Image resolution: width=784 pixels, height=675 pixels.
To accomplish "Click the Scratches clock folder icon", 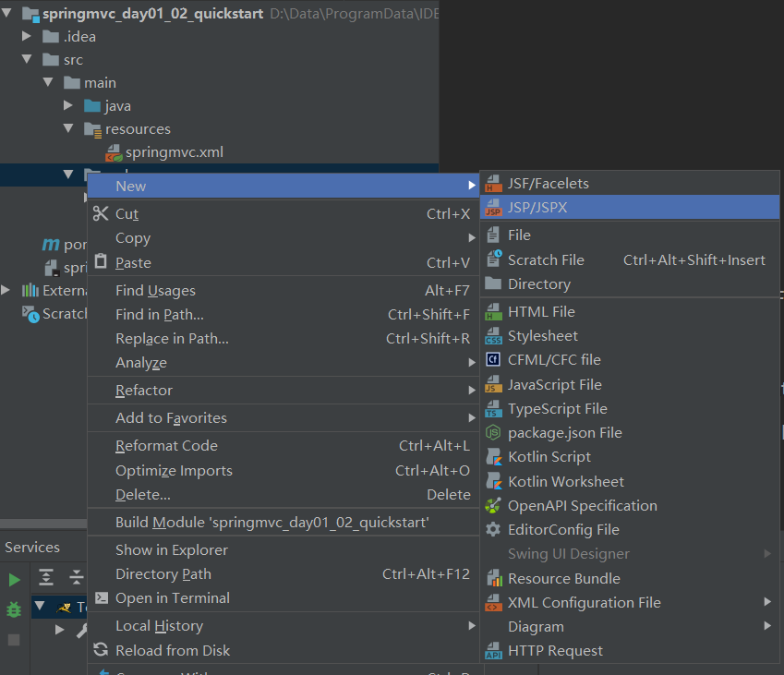I will [30, 314].
